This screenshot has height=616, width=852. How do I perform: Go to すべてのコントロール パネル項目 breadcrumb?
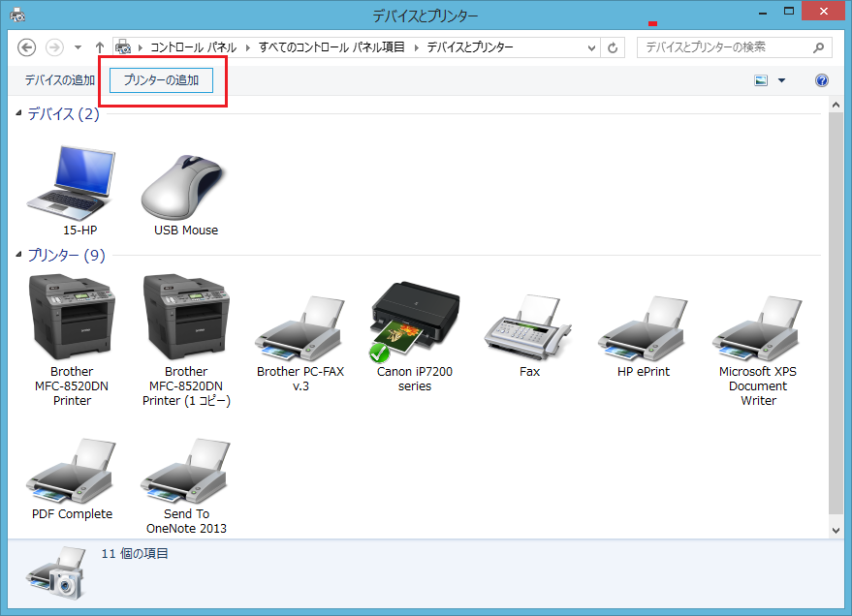(331, 47)
